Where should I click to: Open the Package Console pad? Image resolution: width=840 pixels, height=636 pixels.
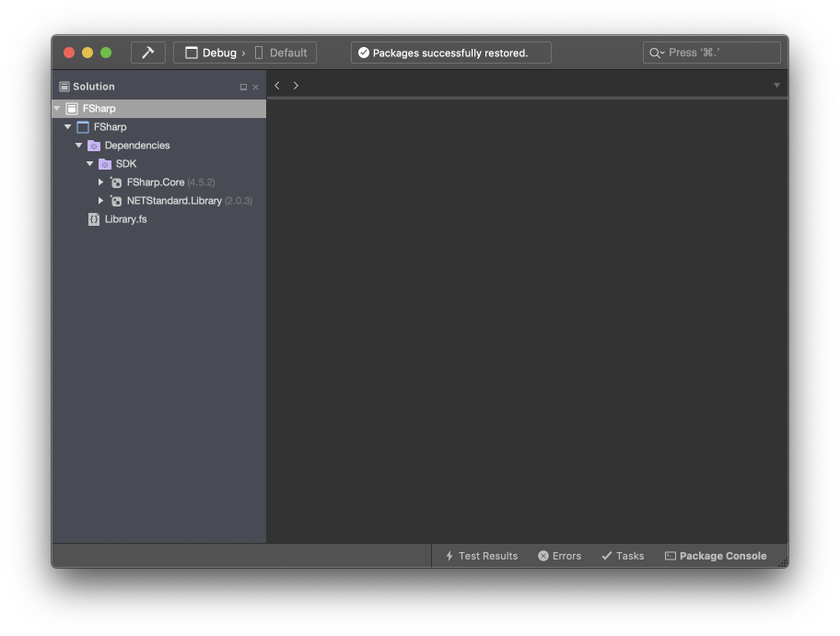(716, 556)
